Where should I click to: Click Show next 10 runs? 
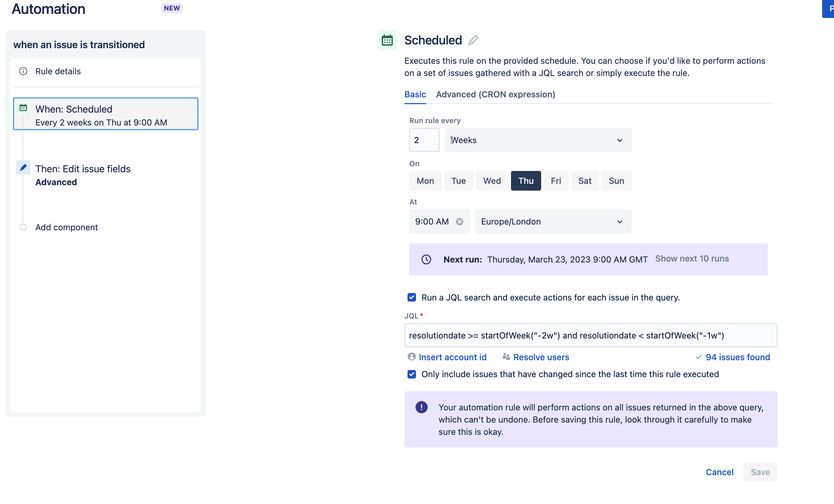(x=692, y=258)
